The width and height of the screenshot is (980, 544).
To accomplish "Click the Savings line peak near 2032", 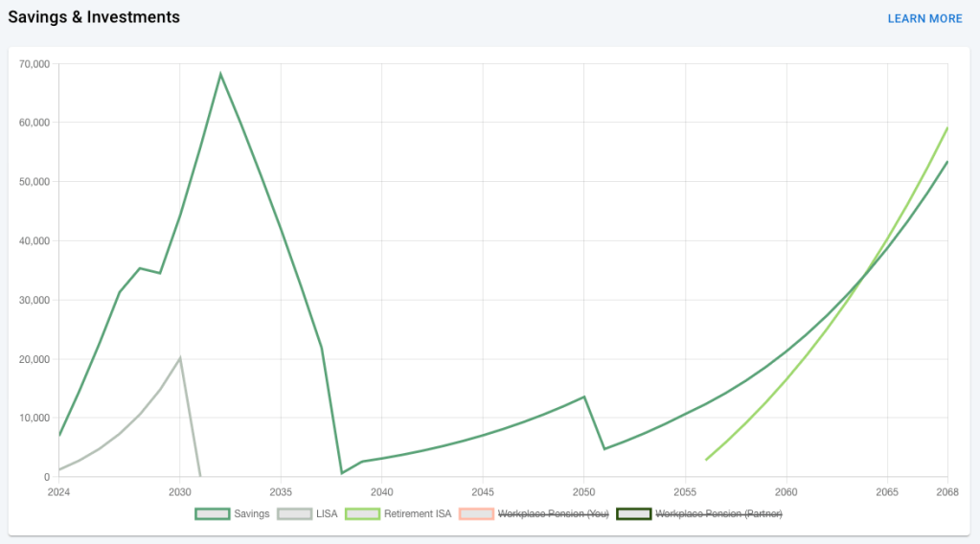I will click(220, 74).
